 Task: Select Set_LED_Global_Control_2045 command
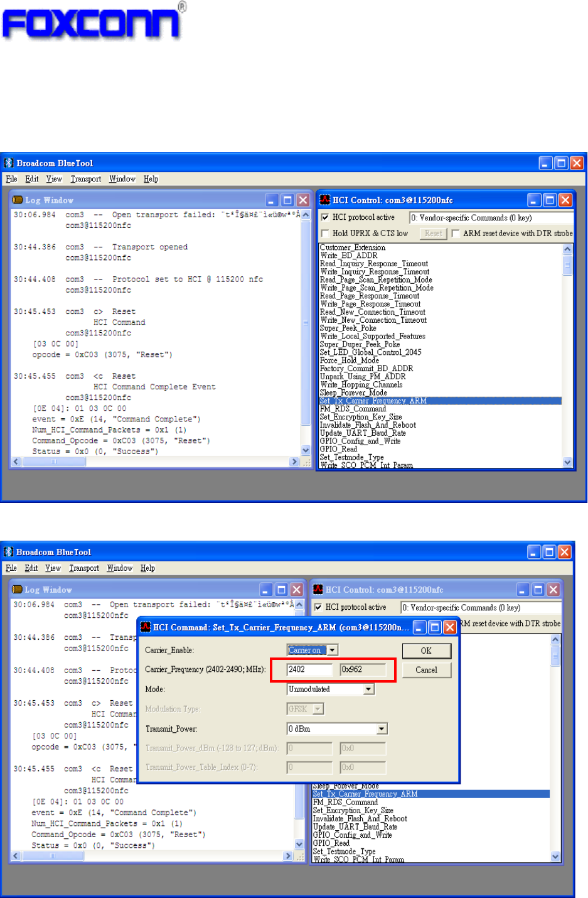tap(371, 352)
